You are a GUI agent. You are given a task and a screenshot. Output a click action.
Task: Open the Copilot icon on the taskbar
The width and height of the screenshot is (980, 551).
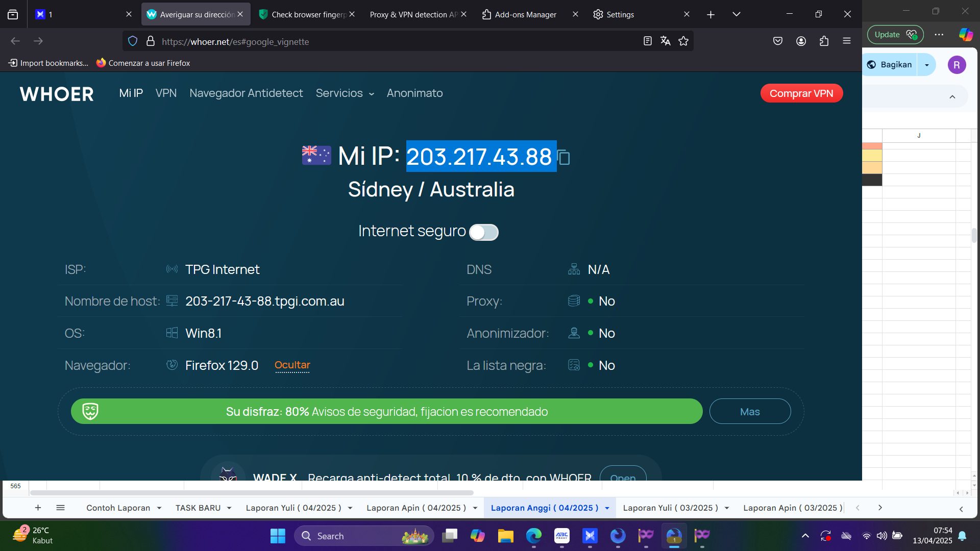[x=478, y=536]
